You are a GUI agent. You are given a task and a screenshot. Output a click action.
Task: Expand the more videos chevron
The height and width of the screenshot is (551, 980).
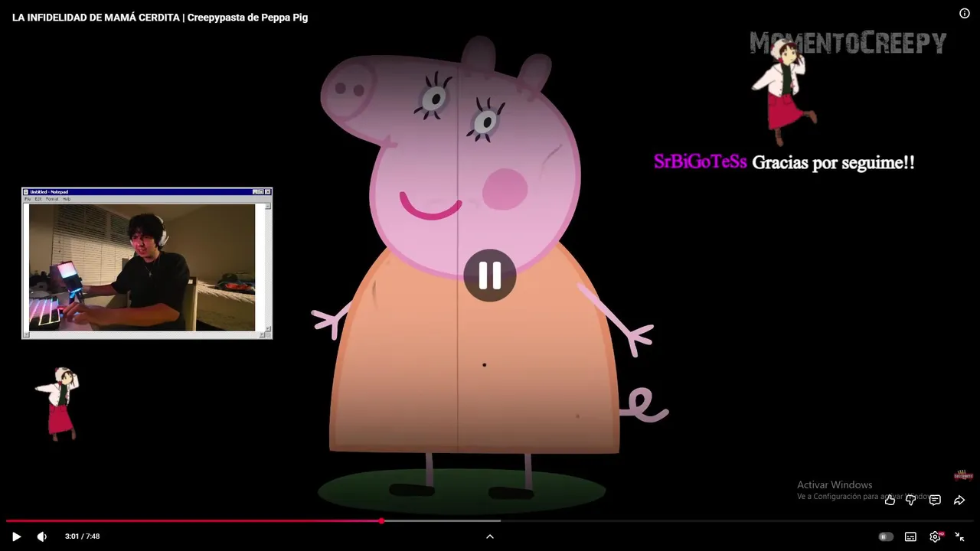pyautogui.click(x=490, y=536)
